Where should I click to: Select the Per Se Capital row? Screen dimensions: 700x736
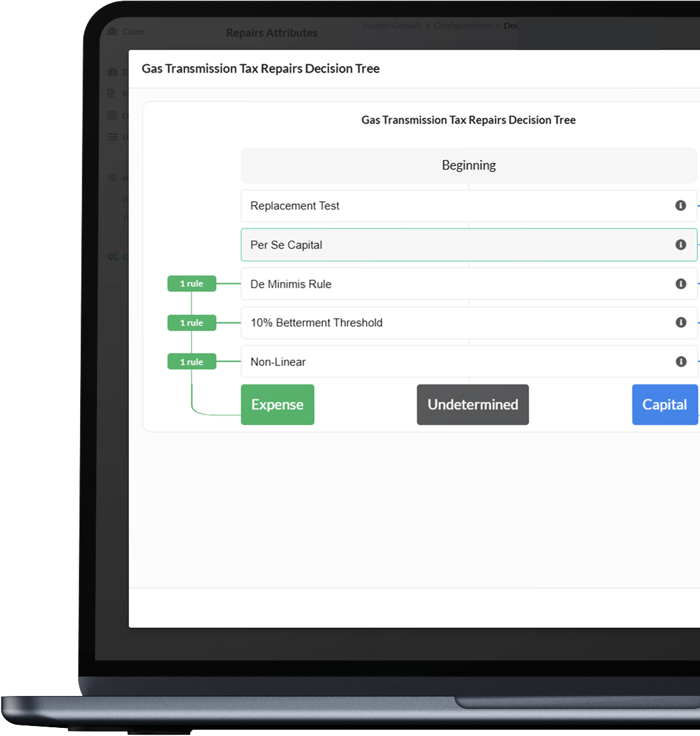click(x=469, y=244)
